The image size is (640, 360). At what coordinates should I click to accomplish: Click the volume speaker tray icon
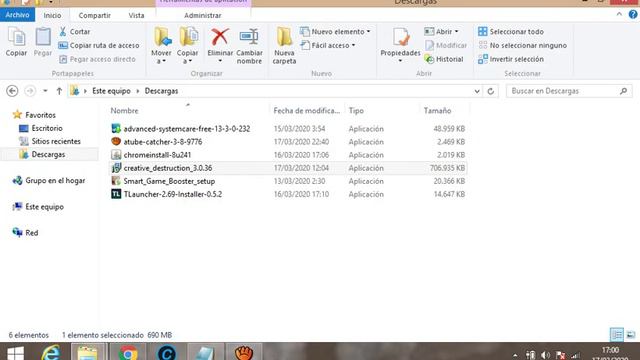(x=545, y=355)
